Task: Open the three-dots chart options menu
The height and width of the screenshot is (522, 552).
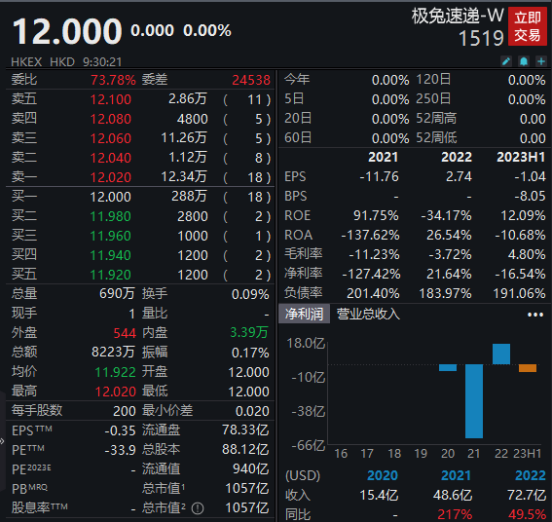Action: pyautogui.click(x=535, y=314)
